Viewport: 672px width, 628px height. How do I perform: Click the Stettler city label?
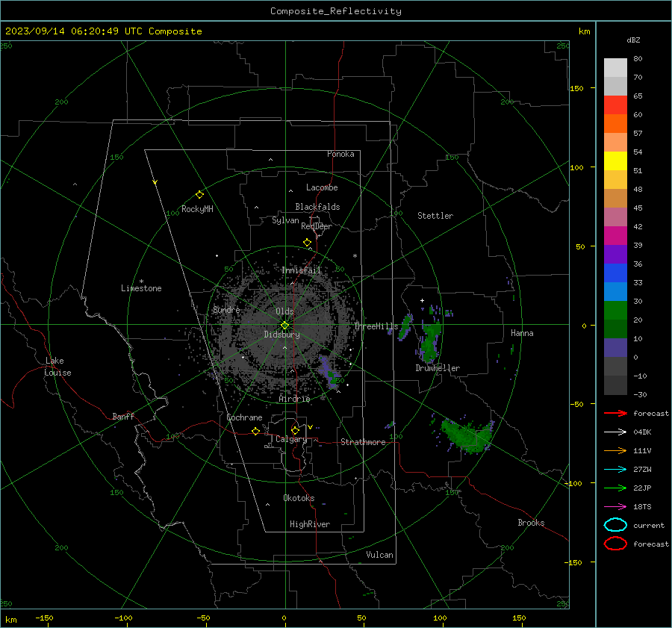pos(435,216)
